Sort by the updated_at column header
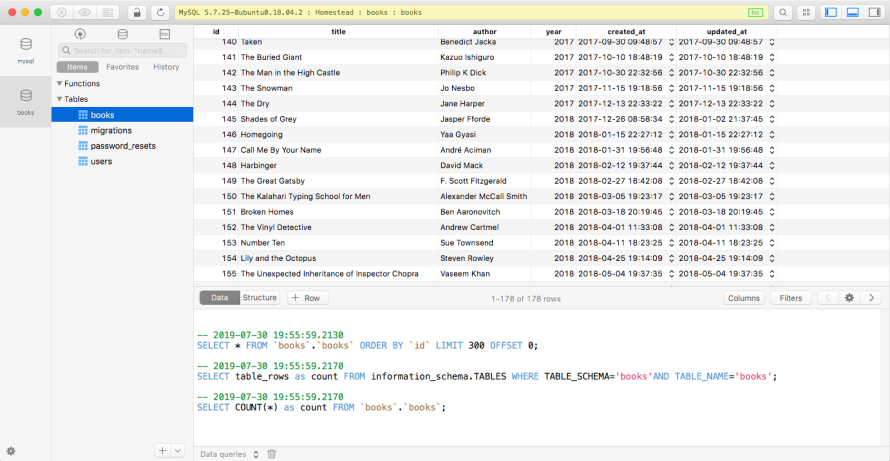 coord(727,32)
